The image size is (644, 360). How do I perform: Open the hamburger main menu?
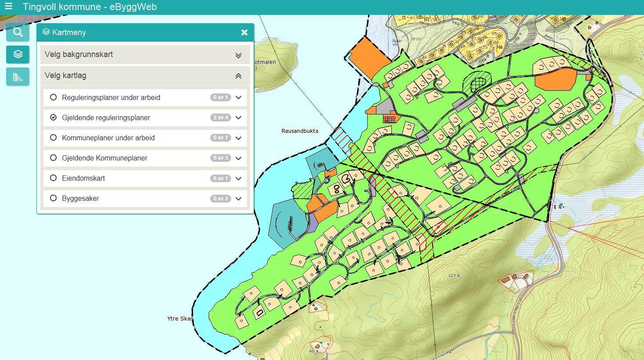[x=8, y=7]
